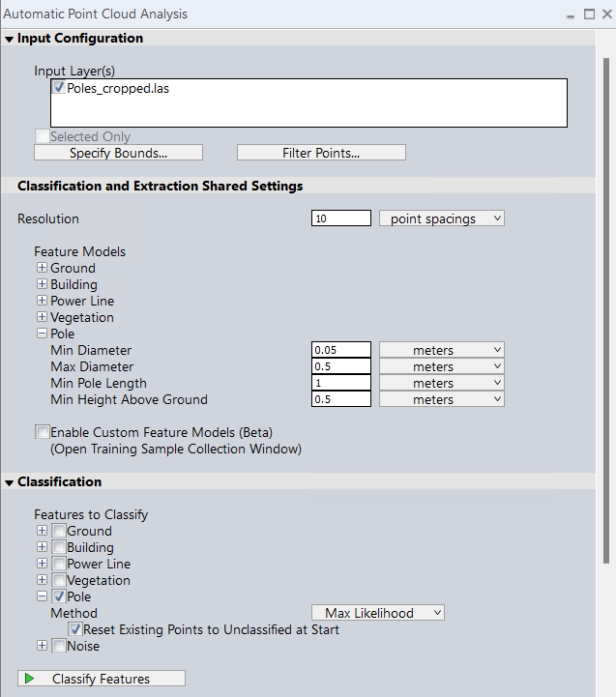The image size is (616, 697).
Task: Maximize the Automatic Point Cloud Analysis window
Action: (589, 15)
